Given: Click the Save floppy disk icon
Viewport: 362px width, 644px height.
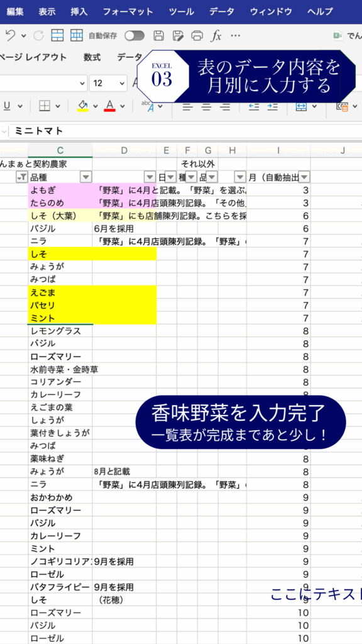Looking at the screenshot, I should coord(158,36).
